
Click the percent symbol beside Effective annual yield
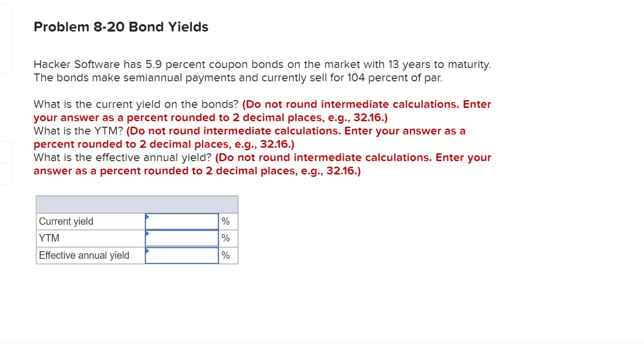click(x=226, y=255)
